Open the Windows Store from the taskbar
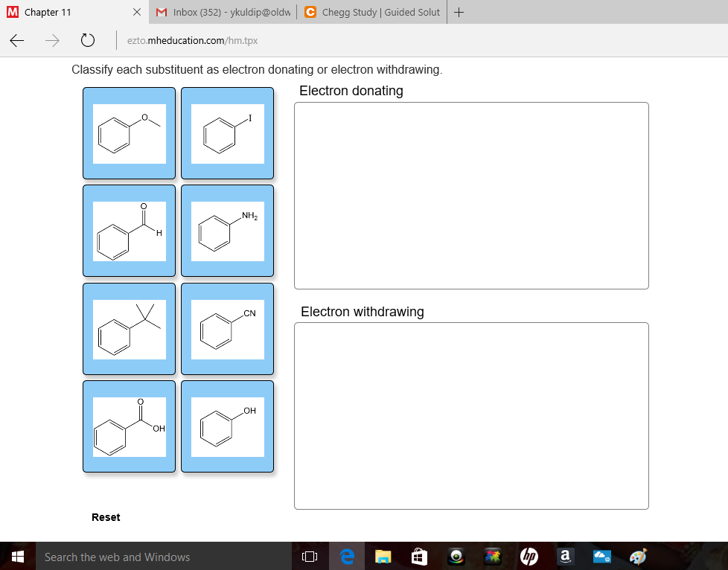 [x=419, y=556]
